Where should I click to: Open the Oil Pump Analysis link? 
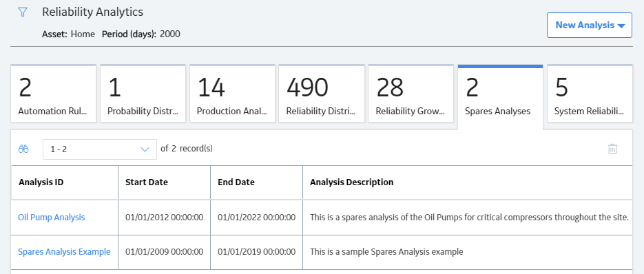(52, 218)
